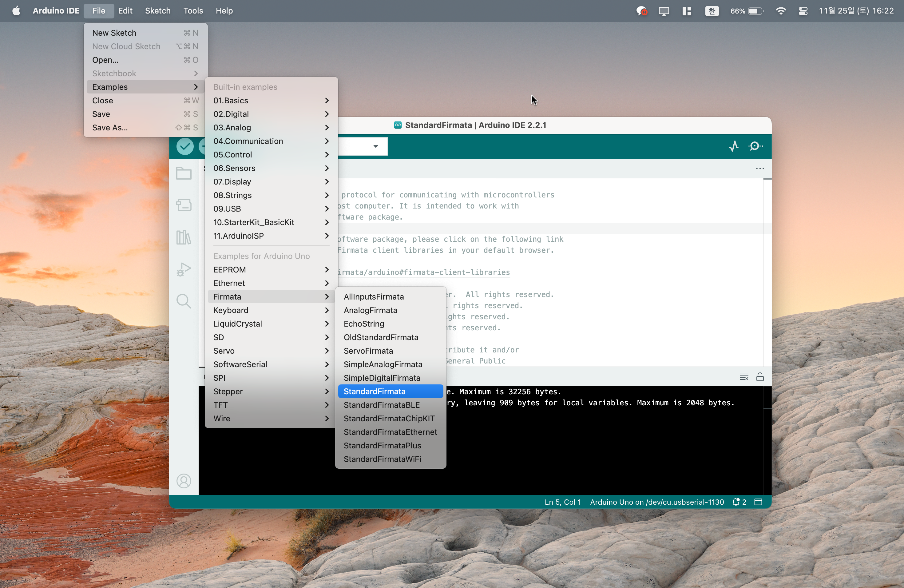
Task: Open the Boards Manager sidebar icon
Action: click(184, 205)
